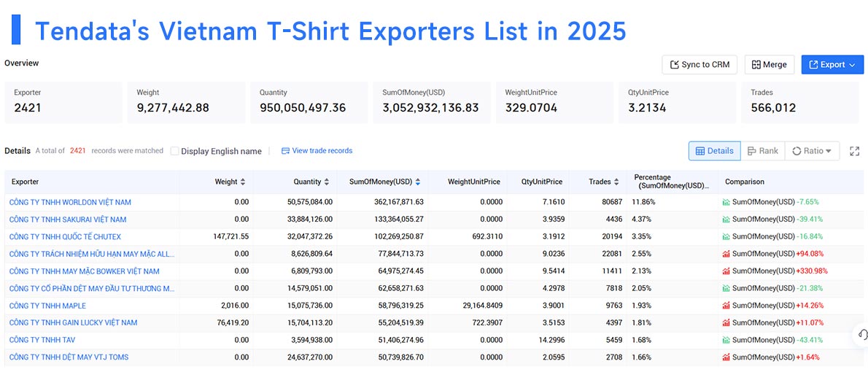Click the Sync to CRM button
Viewport: 868px width, 372px height.
(x=700, y=65)
